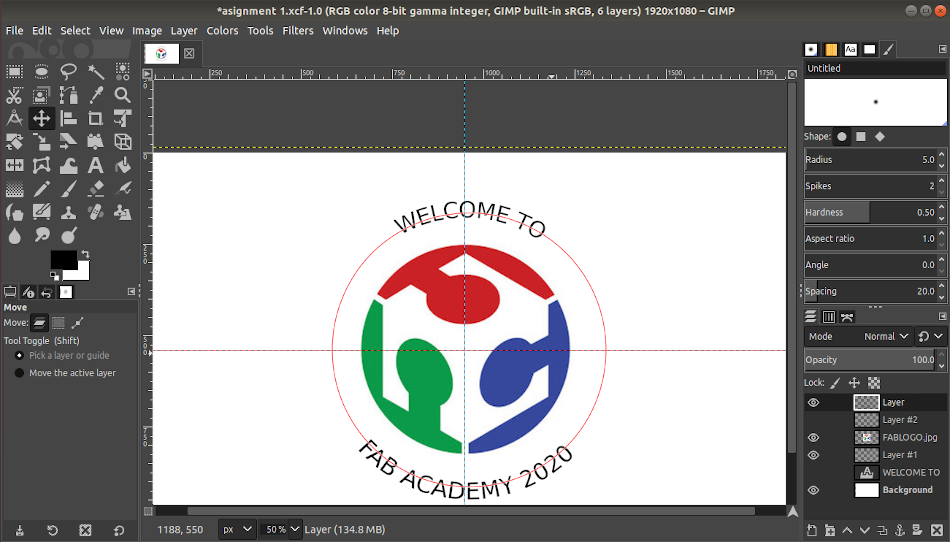Hide the FABLOGO.jpg layer
The height and width of the screenshot is (542, 950).
(813, 437)
